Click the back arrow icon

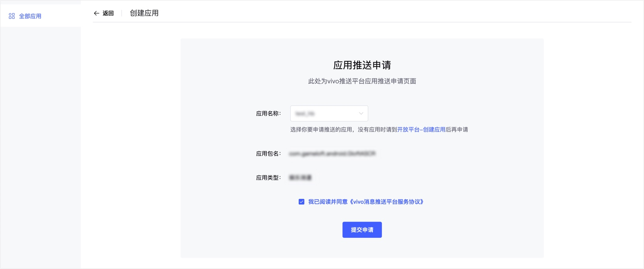[96, 13]
